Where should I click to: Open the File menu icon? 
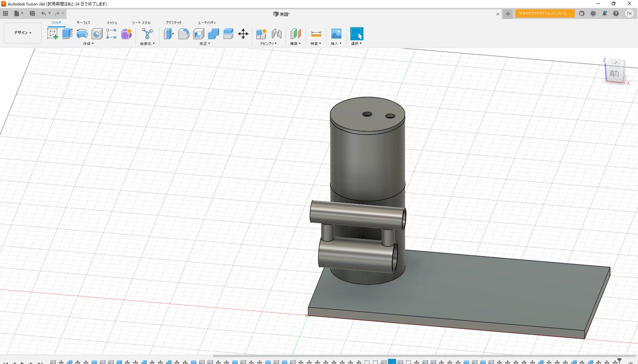pyautogui.click(x=18, y=13)
